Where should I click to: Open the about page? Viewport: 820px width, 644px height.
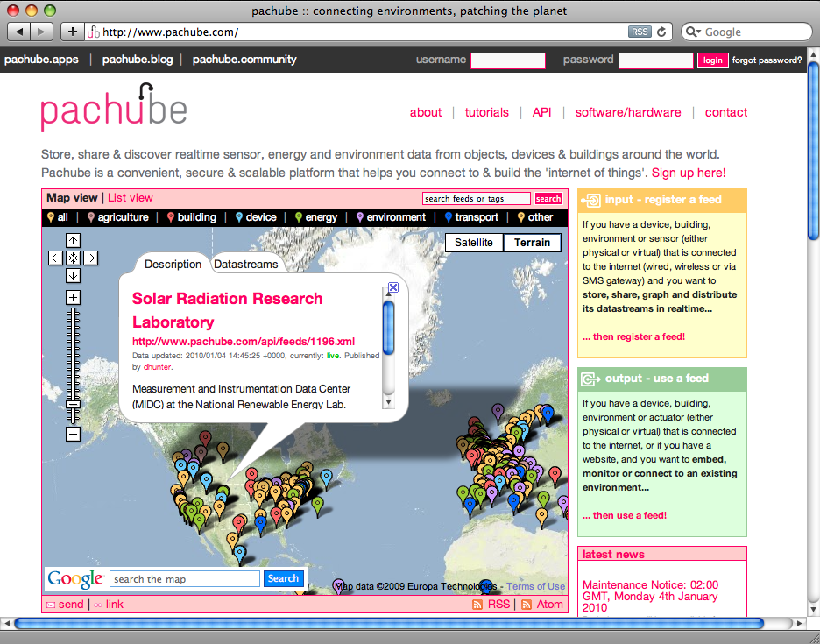point(426,112)
